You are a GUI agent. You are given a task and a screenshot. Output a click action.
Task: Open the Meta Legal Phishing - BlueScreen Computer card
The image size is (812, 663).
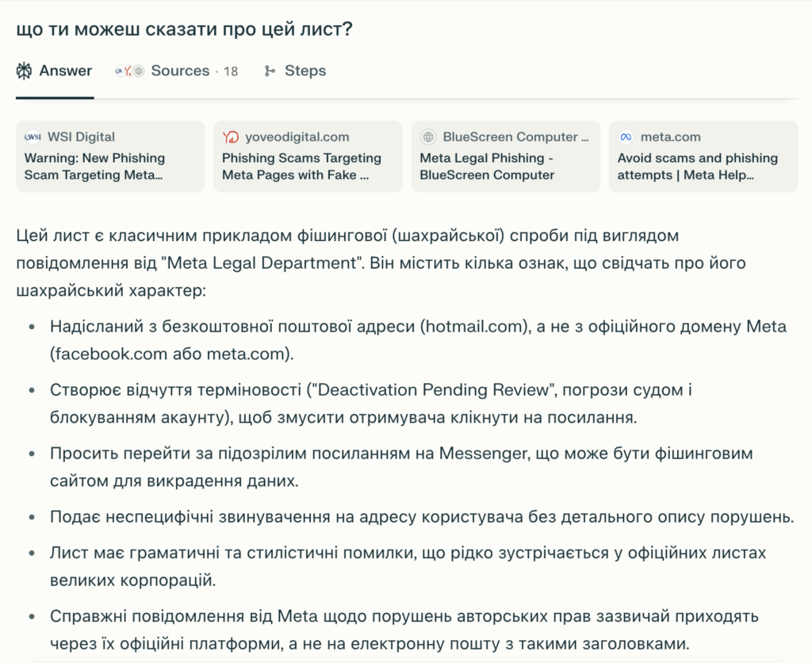(505, 156)
